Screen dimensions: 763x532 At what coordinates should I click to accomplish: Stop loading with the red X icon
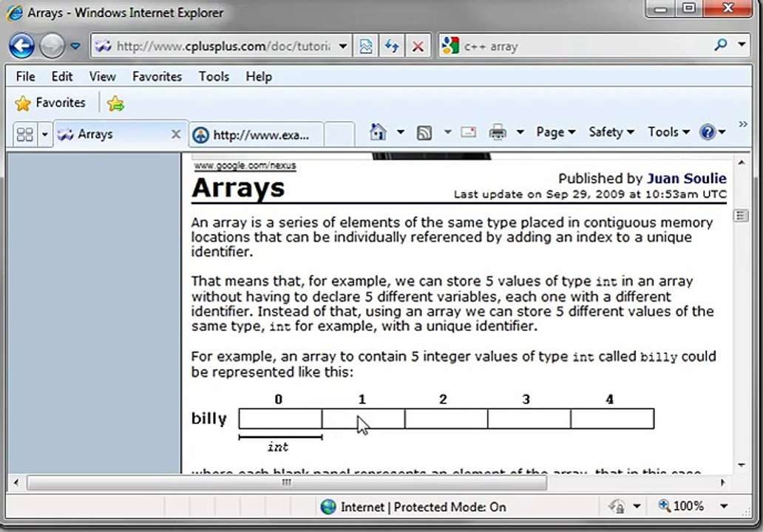(x=418, y=47)
